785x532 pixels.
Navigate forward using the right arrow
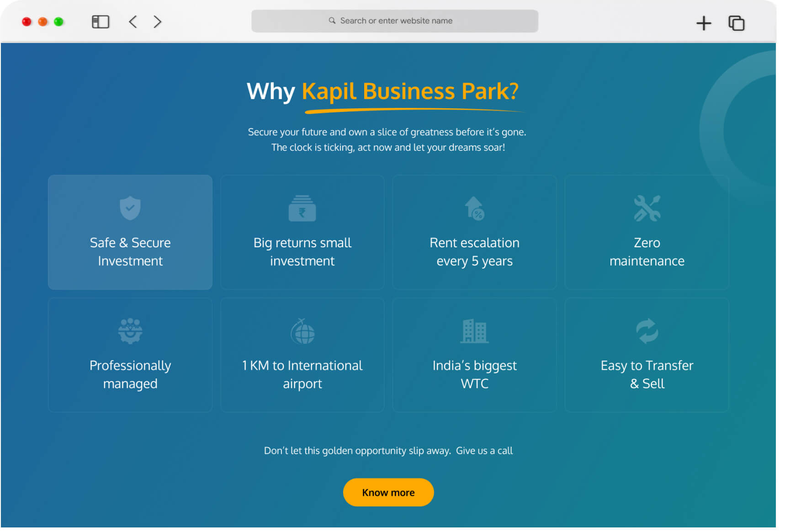[x=157, y=21]
